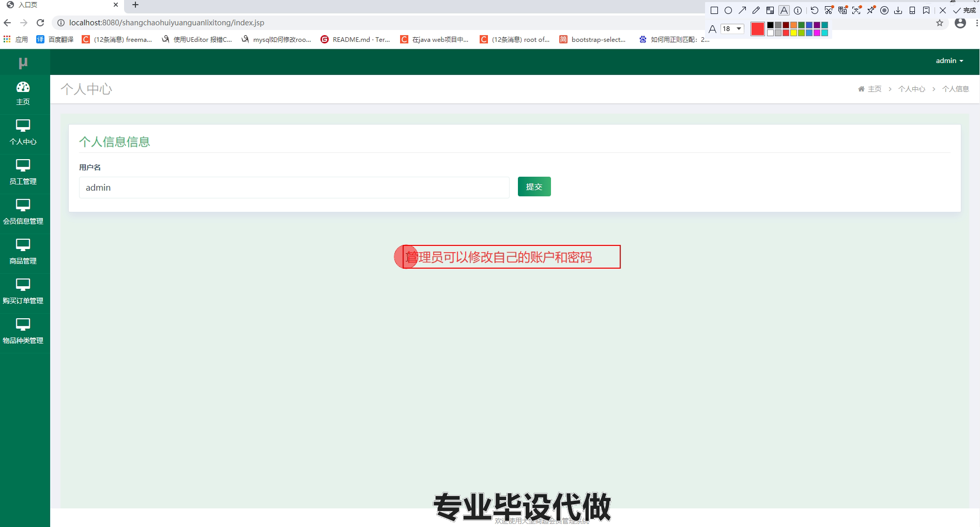980x527 pixels.
Task: Open 会员信息管理 from the sidebar
Action: click(23, 212)
